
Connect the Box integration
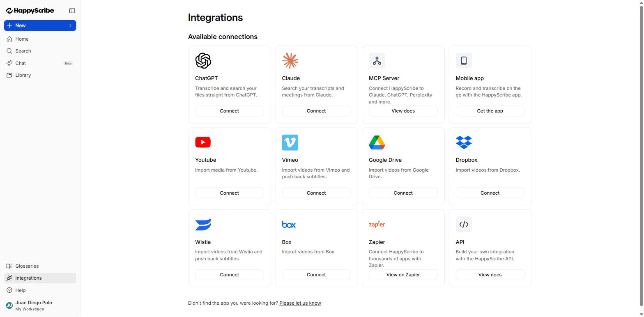316,275
